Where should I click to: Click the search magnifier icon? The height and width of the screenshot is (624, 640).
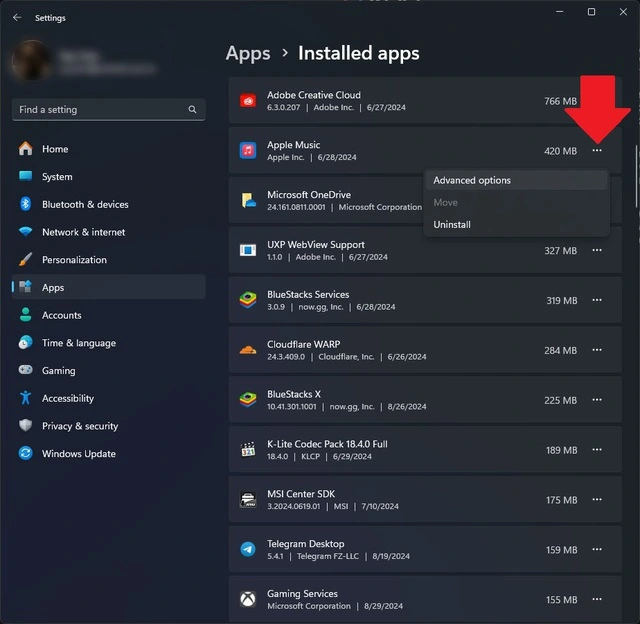(192, 109)
